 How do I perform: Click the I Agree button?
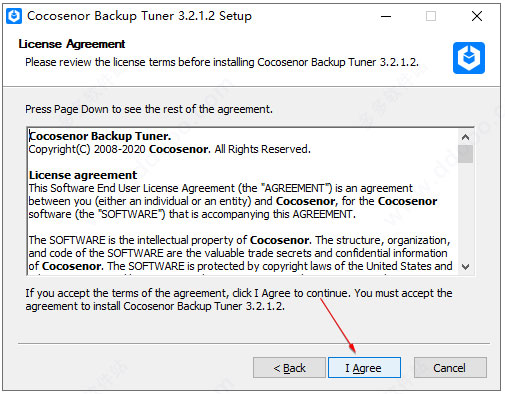364,368
